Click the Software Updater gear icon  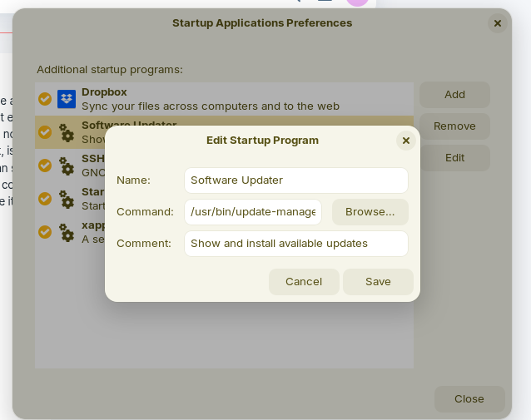pyautogui.click(x=67, y=132)
